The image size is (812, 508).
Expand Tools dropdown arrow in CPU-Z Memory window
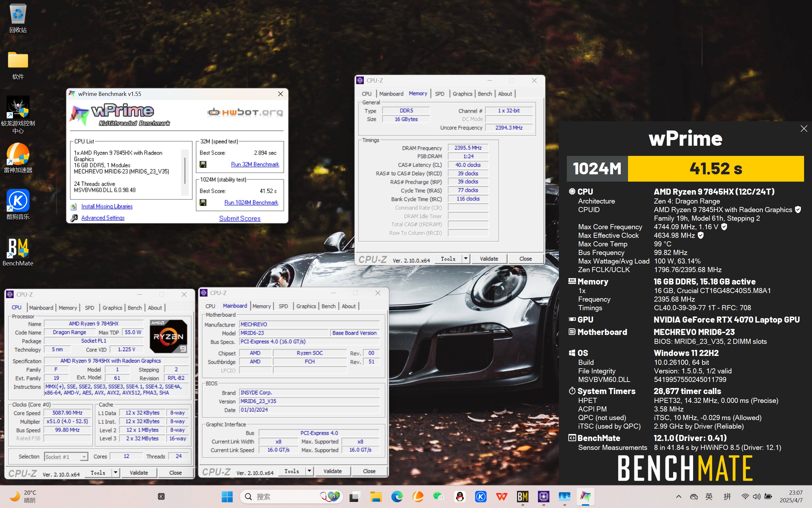[466, 259]
